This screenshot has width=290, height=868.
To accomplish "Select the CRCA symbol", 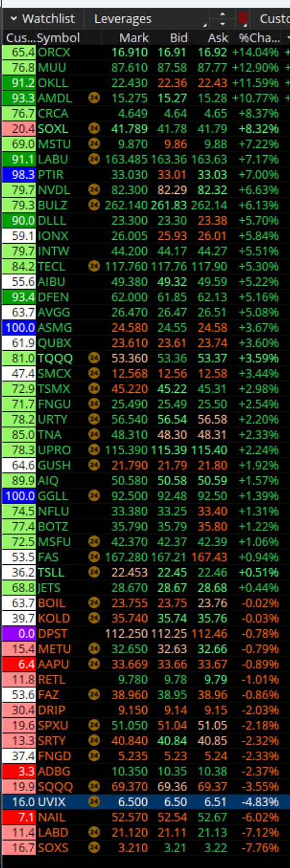I will tap(53, 114).
